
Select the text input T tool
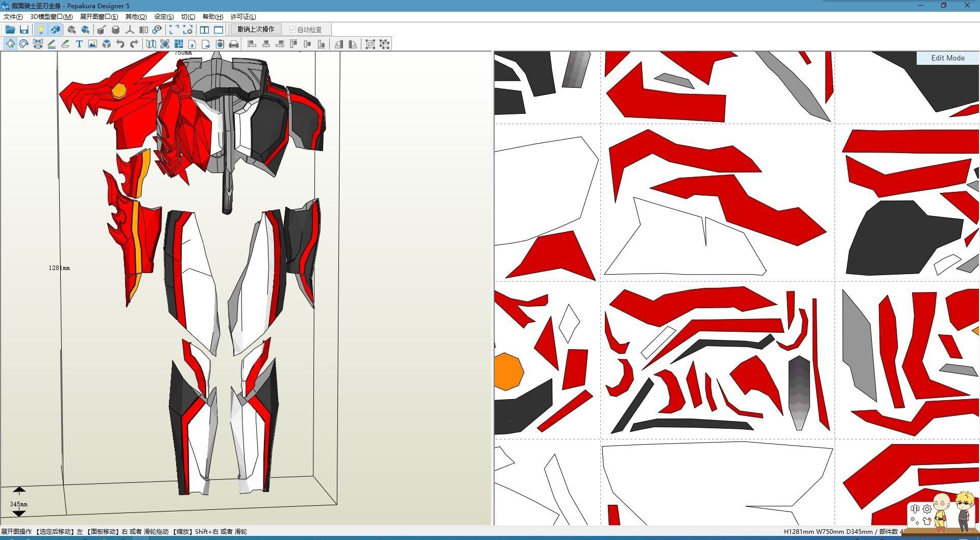point(79,44)
